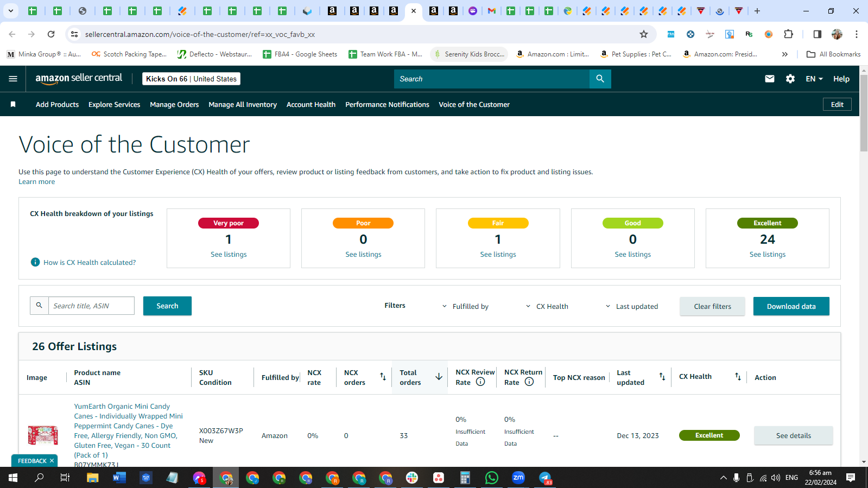Click the Amazon Seller Central logo
This screenshot has height=488, width=868.
point(79,79)
